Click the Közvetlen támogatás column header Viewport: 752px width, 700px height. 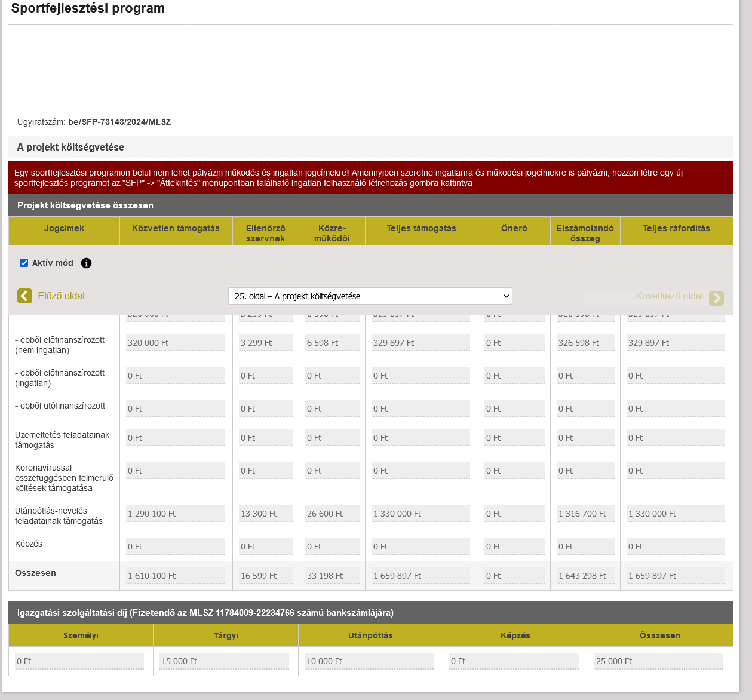click(176, 231)
